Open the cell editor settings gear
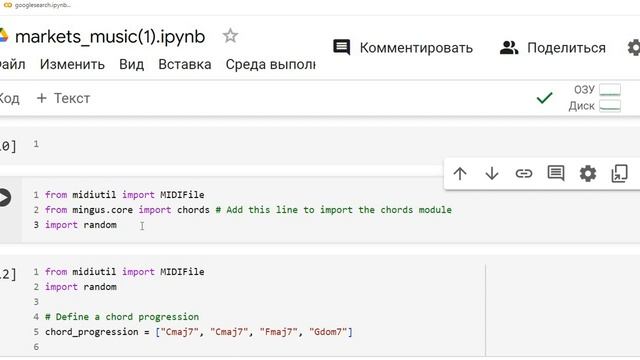The height and width of the screenshot is (360, 640). click(588, 173)
